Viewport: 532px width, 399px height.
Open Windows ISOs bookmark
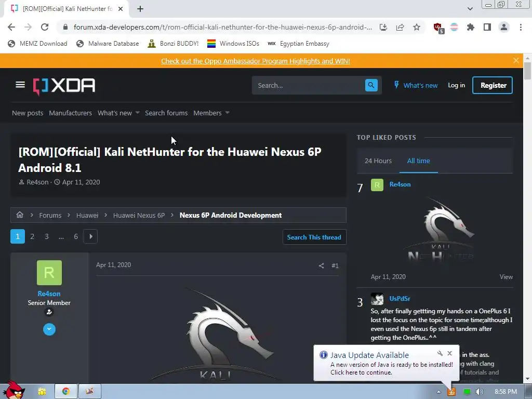233,44
